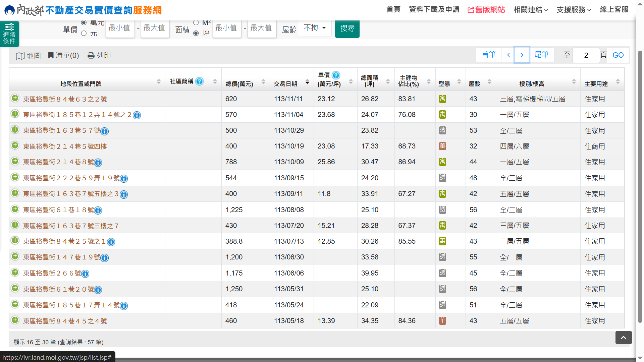Go to 首頁 in top navigation

point(393,9)
